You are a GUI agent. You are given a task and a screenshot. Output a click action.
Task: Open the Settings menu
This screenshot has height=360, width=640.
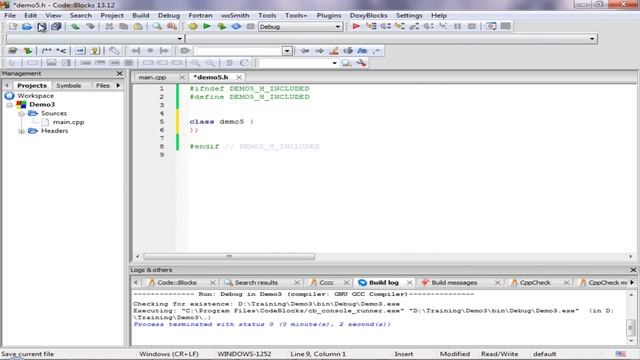coord(409,16)
